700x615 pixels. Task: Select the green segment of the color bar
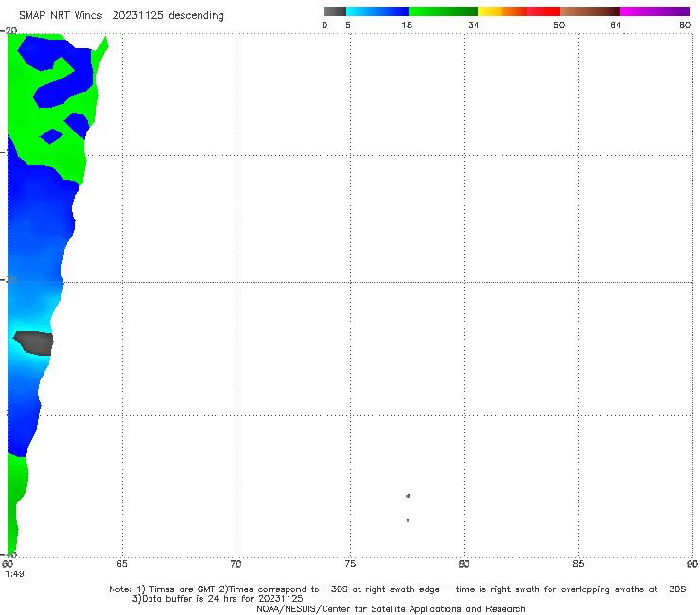(x=443, y=11)
